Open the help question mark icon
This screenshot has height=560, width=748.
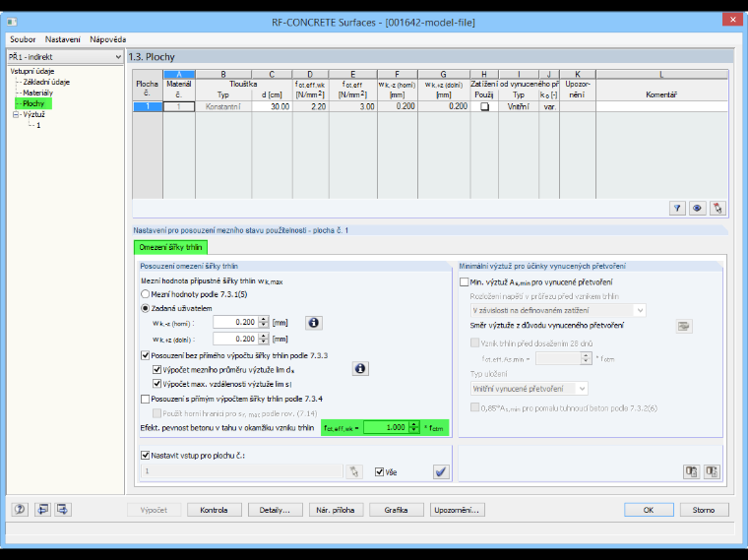(20, 510)
